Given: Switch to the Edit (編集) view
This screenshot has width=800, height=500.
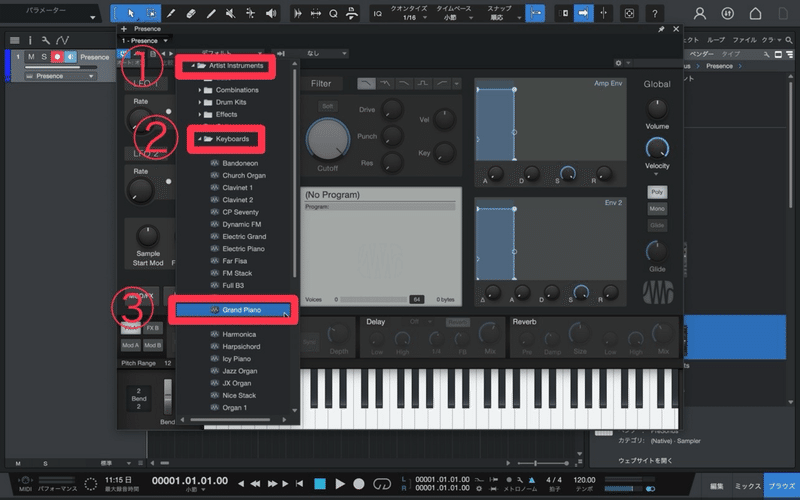Looking at the screenshot, I should coord(717,486).
